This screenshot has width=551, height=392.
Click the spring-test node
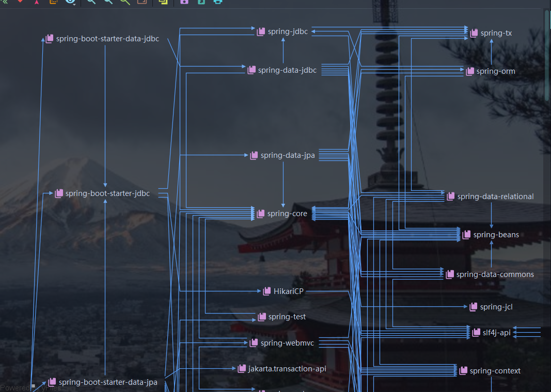[x=282, y=317]
